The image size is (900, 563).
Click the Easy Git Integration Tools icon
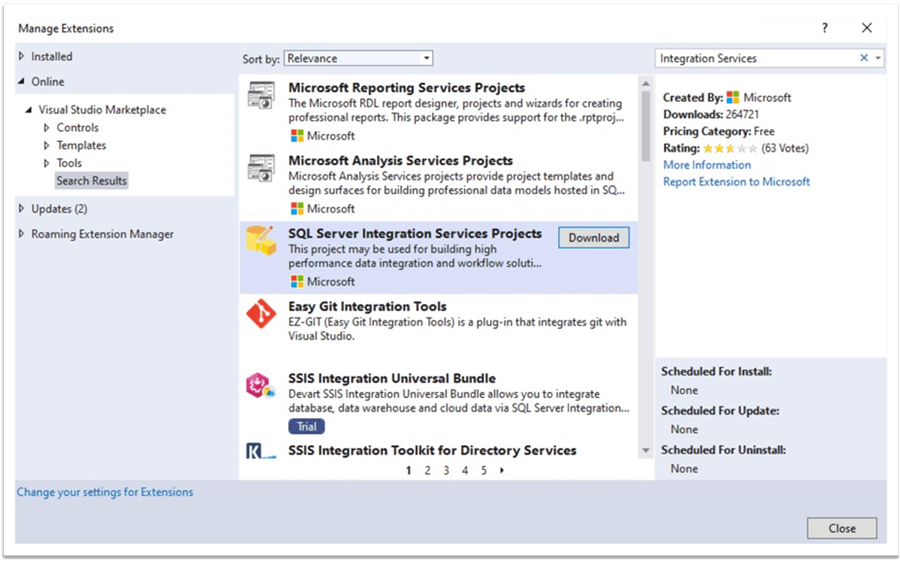click(261, 313)
